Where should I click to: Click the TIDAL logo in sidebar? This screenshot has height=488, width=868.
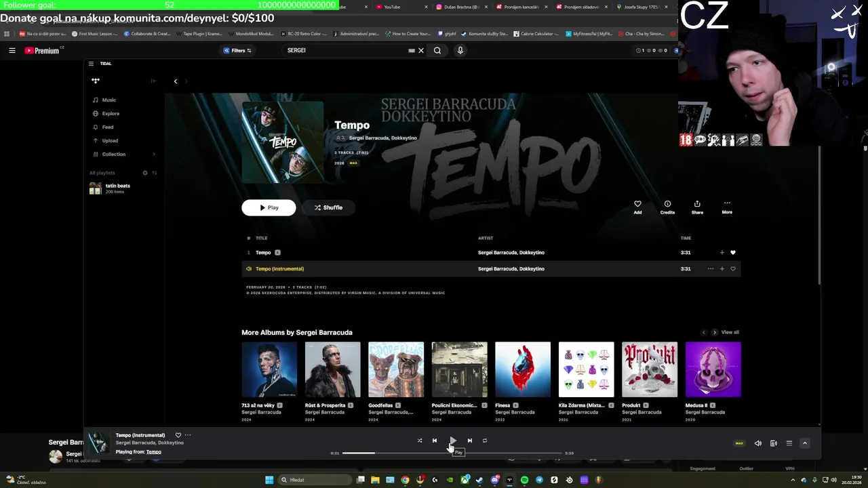tap(96, 81)
